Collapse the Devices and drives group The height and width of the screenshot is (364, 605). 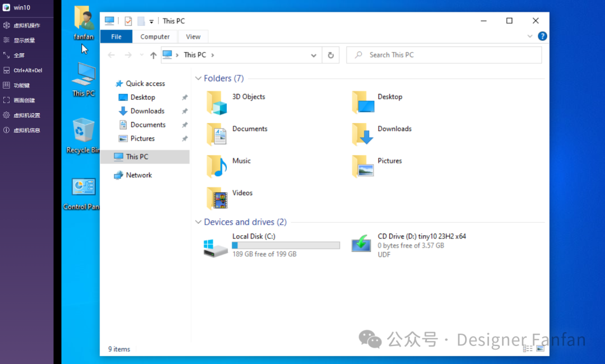(198, 222)
